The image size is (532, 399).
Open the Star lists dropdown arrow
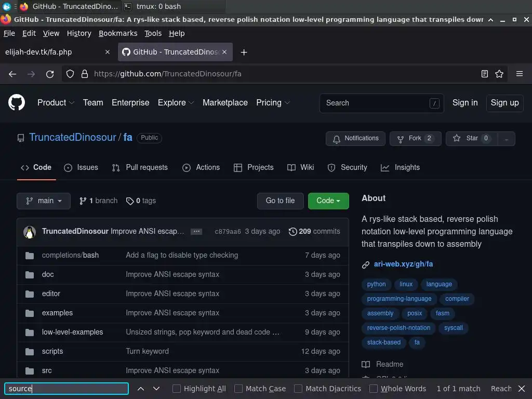[506, 139]
